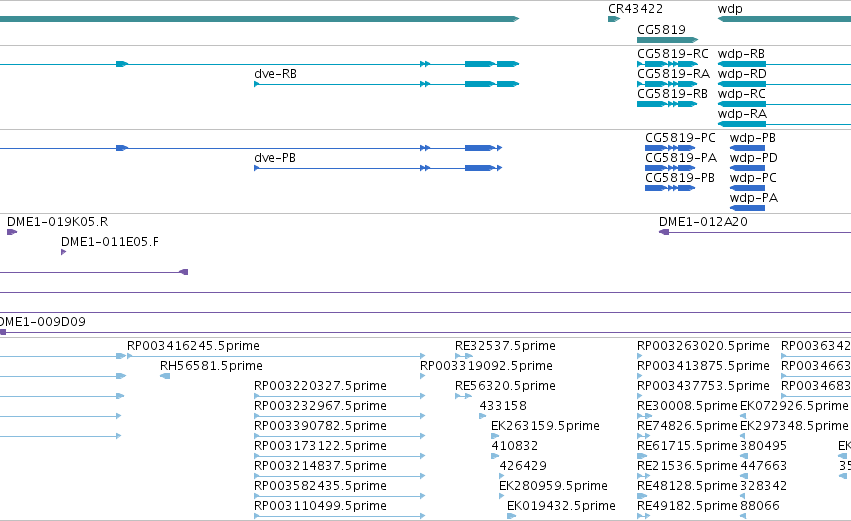The width and height of the screenshot is (851, 521).
Task: Open EST RP003173122.5prime
Action: (x=320, y=446)
